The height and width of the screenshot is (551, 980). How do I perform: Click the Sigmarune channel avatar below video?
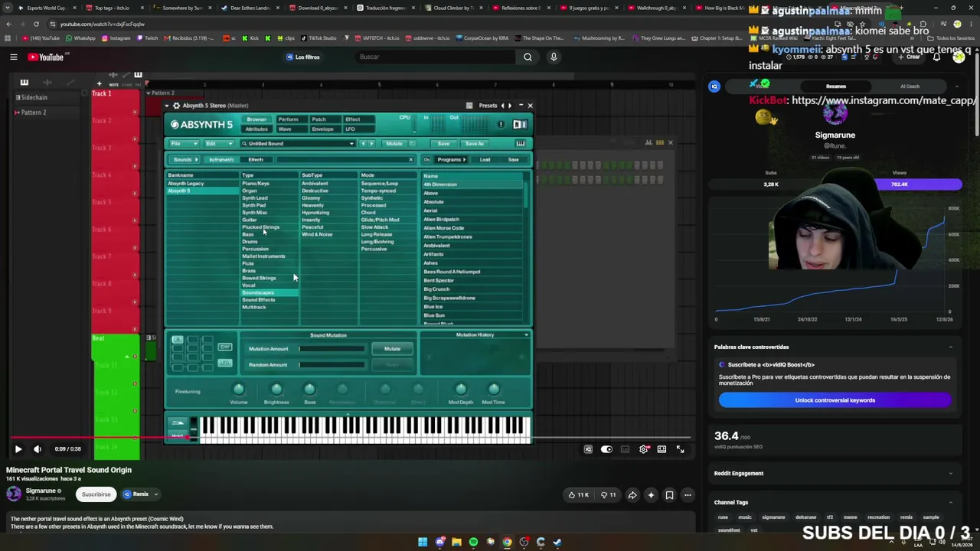(x=14, y=494)
